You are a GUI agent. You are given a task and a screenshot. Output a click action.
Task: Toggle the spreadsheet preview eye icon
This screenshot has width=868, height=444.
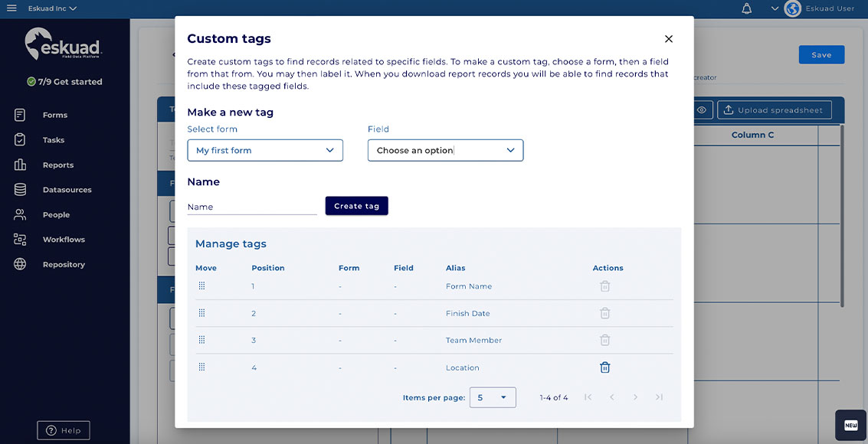coord(701,109)
